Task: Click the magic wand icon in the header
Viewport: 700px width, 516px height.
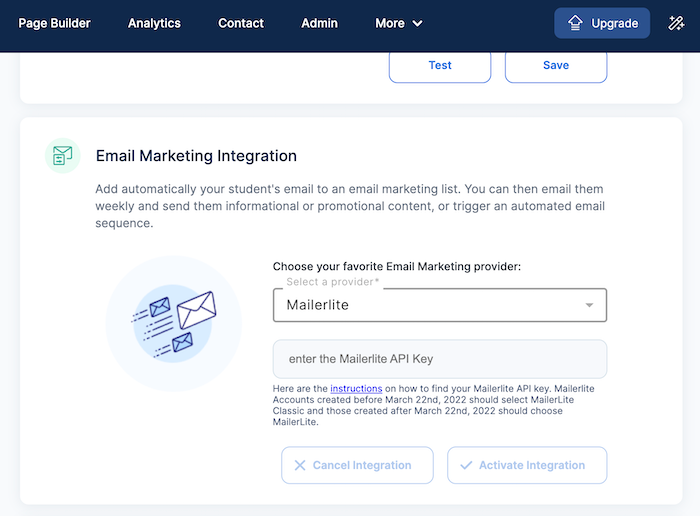Action: coord(676,23)
